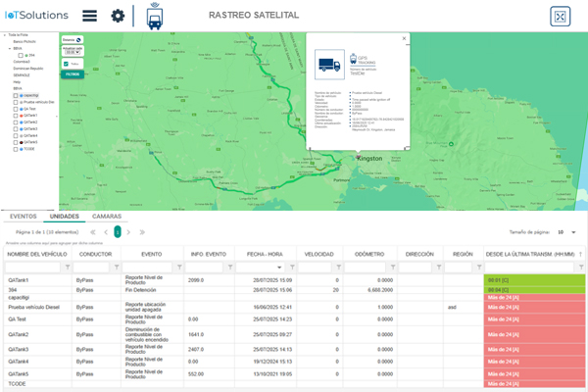The width and height of the screenshot is (588, 392).
Task: Click the FILTROS button
Action: [x=72, y=73]
